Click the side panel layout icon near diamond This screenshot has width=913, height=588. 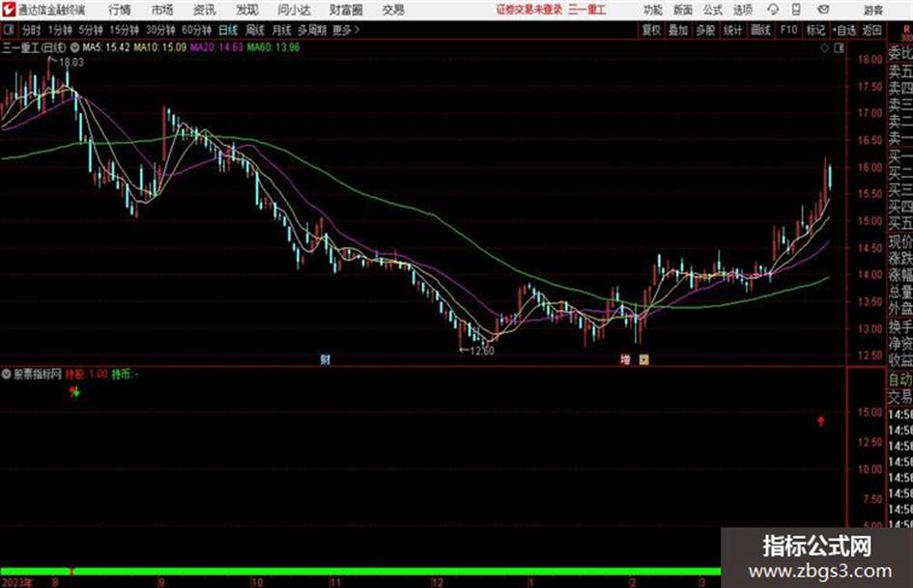[x=839, y=47]
